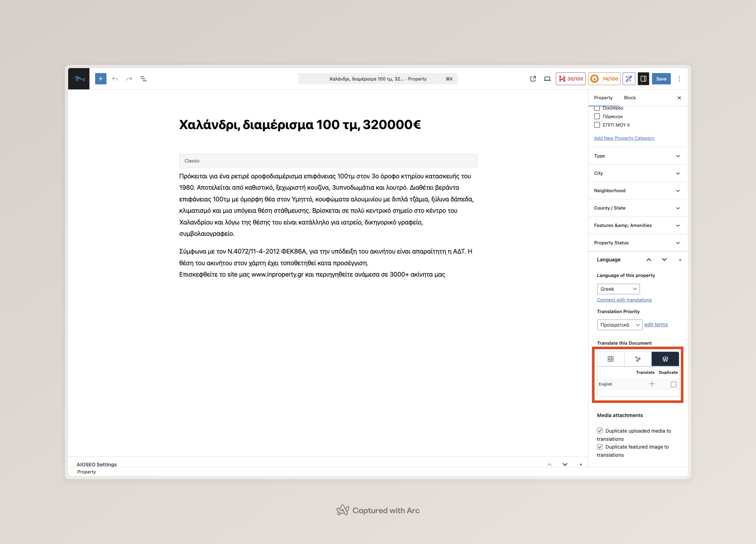
Task: Toggle the settings sidebar panel icon
Action: (643, 79)
